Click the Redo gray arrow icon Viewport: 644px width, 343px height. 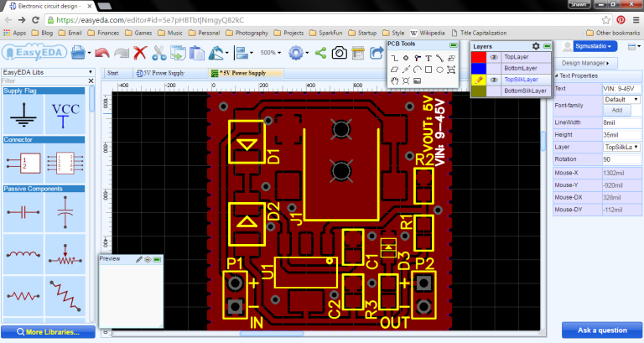point(122,53)
